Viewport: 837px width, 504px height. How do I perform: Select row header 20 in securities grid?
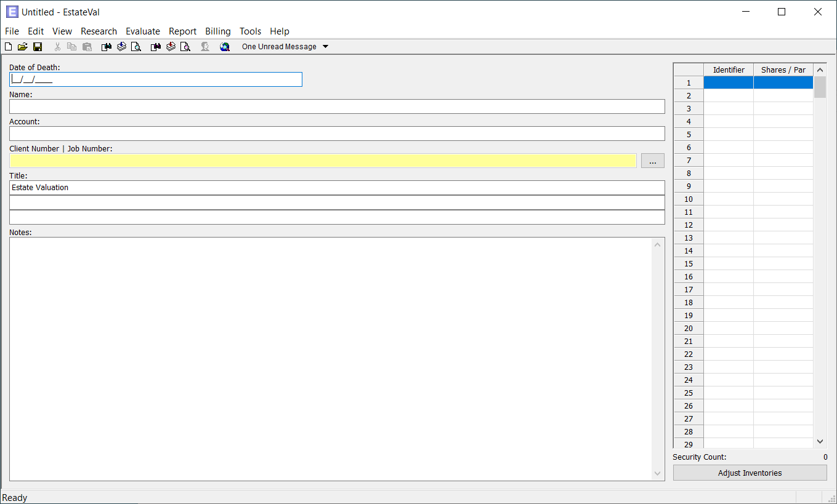(x=689, y=328)
